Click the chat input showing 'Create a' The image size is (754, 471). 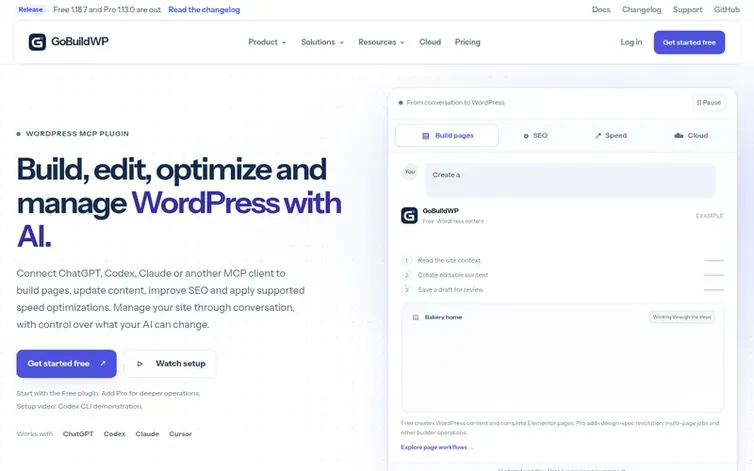click(x=570, y=180)
